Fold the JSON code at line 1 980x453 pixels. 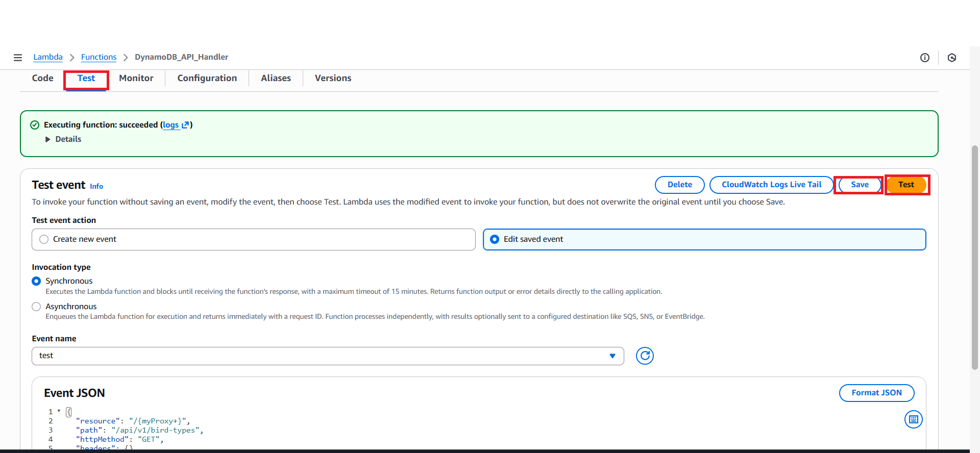coord(59,411)
